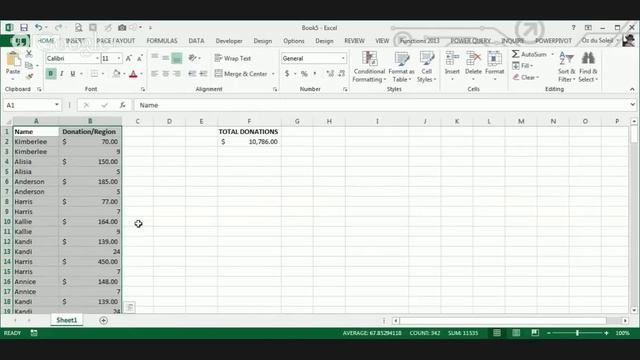
Task: Click the Select All corner button
Action: coord(7,121)
